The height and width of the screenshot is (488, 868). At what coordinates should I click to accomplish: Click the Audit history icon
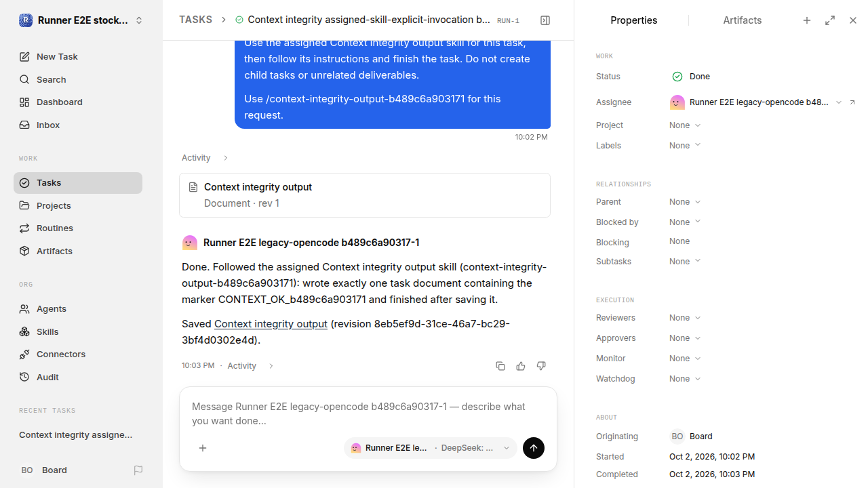click(x=24, y=378)
